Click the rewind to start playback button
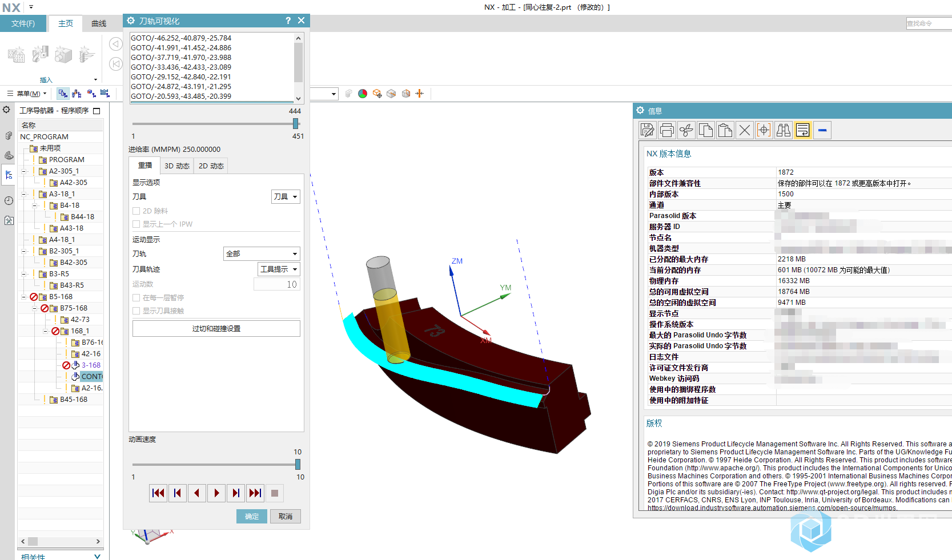The width and height of the screenshot is (952, 560). [x=158, y=493]
